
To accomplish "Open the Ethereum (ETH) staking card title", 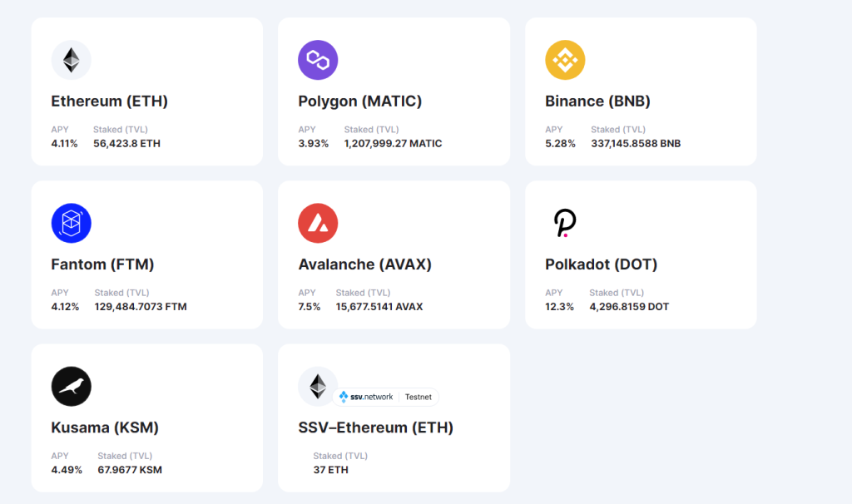I will pyautogui.click(x=109, y=101).
